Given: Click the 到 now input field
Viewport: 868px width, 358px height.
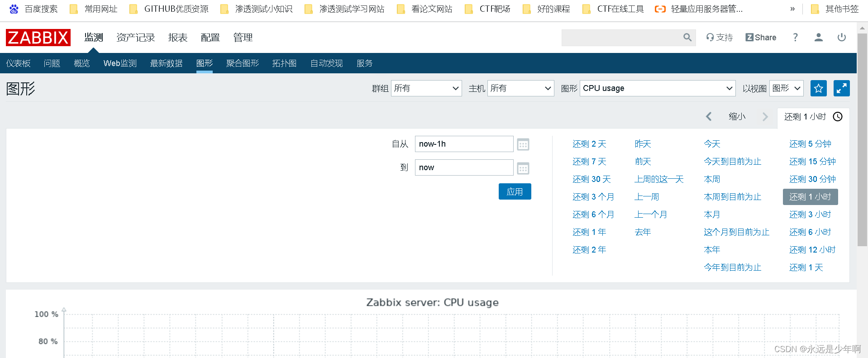Looking at the screenshot, I should [464, 167].
